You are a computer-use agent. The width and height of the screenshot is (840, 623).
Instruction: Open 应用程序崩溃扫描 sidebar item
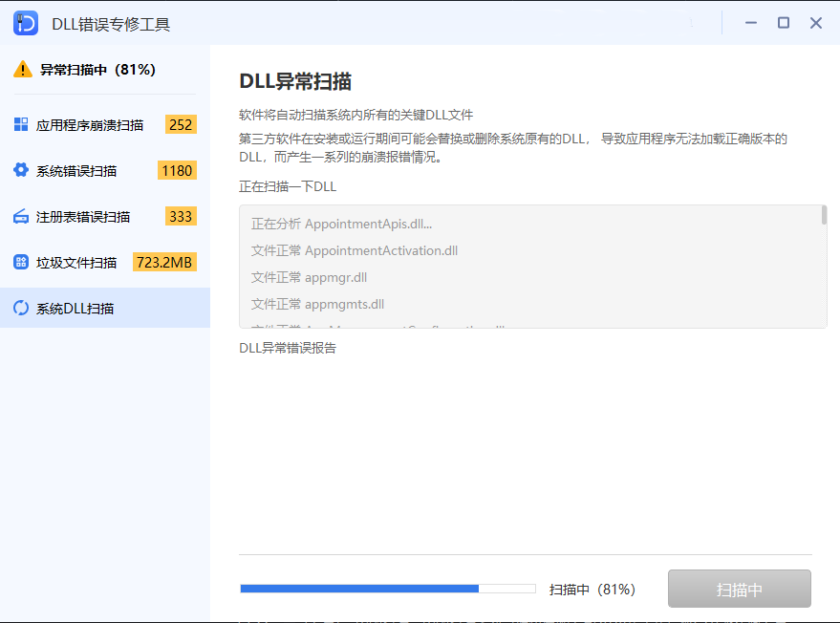[x=105, y=125]
